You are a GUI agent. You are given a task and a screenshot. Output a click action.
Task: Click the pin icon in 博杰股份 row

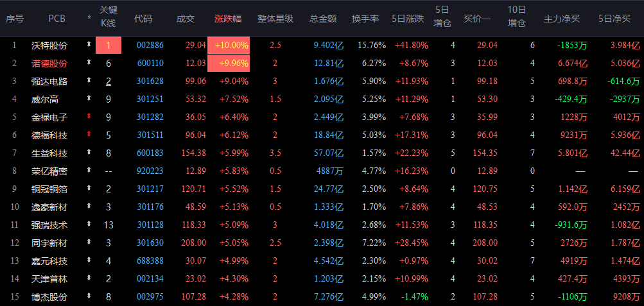89,296
